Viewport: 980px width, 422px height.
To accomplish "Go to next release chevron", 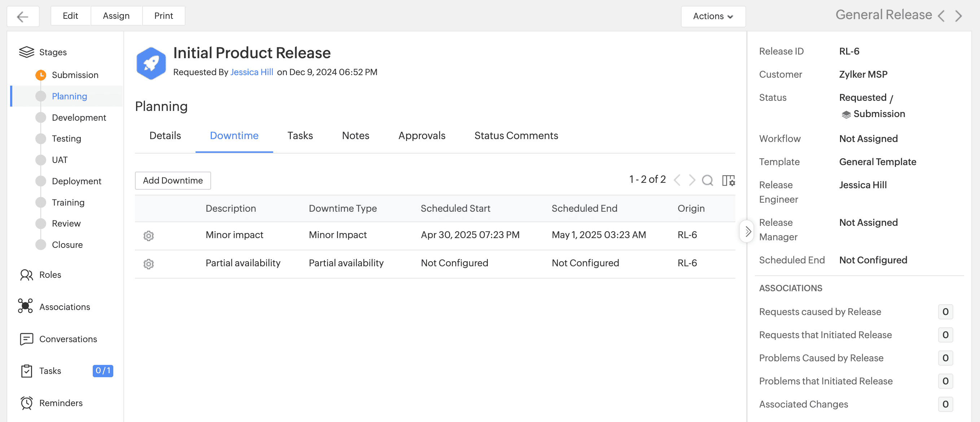I will point(958,16).
